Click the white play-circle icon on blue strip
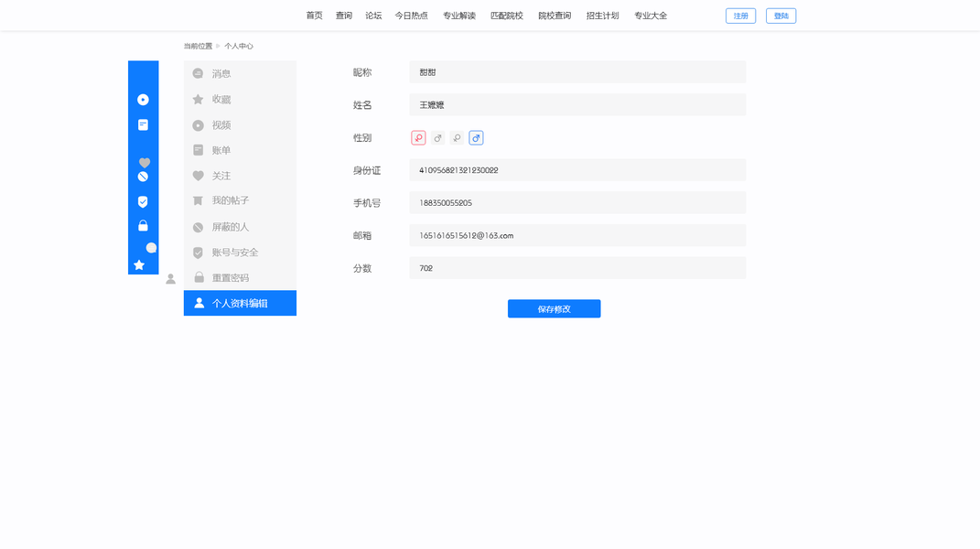980x549 pixels. (143, 100)
